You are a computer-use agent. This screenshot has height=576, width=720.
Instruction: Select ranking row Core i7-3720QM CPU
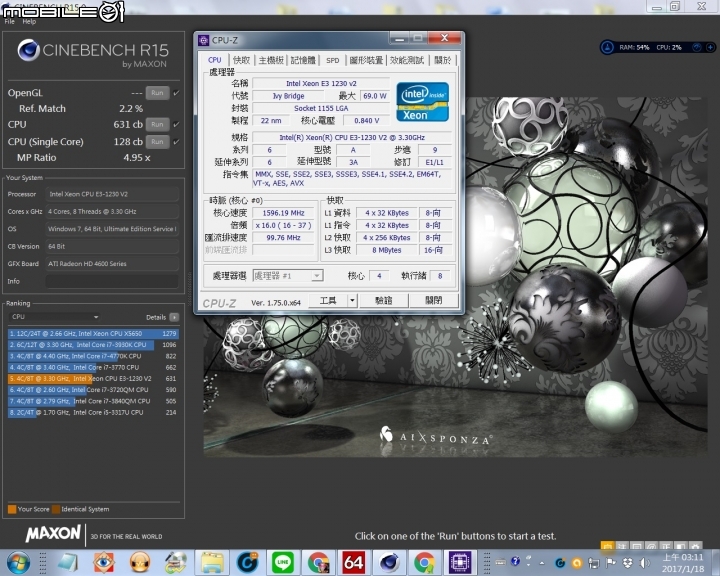click(93, 390)
